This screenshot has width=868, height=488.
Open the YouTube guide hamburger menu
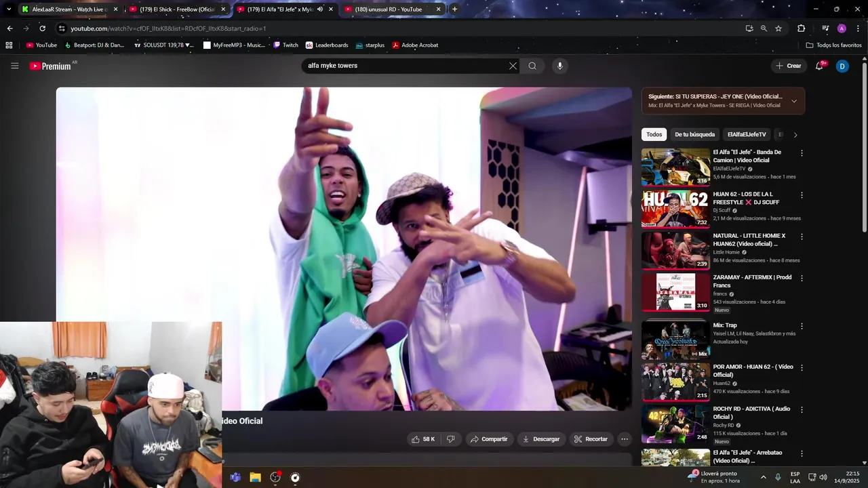[14, 66]
